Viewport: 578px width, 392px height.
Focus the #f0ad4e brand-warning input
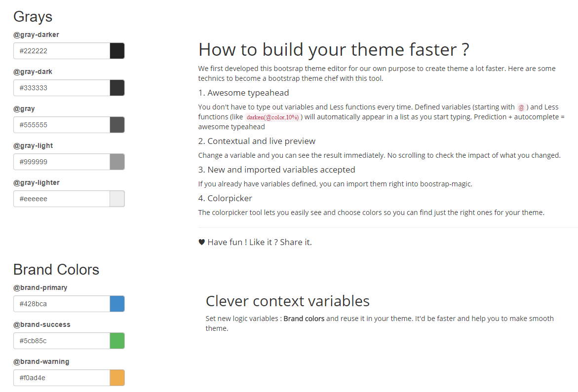tap(62, 378)
